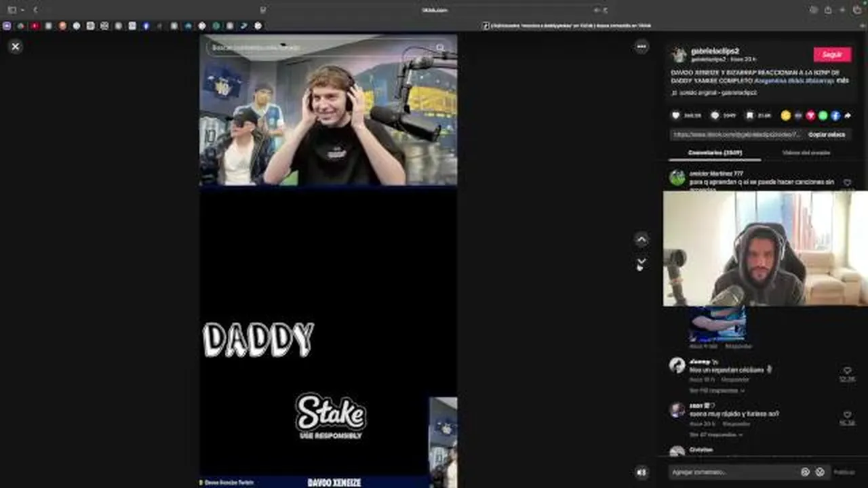Select the TikTok browser tab title

pyautogui.click(x=567, y=26)
